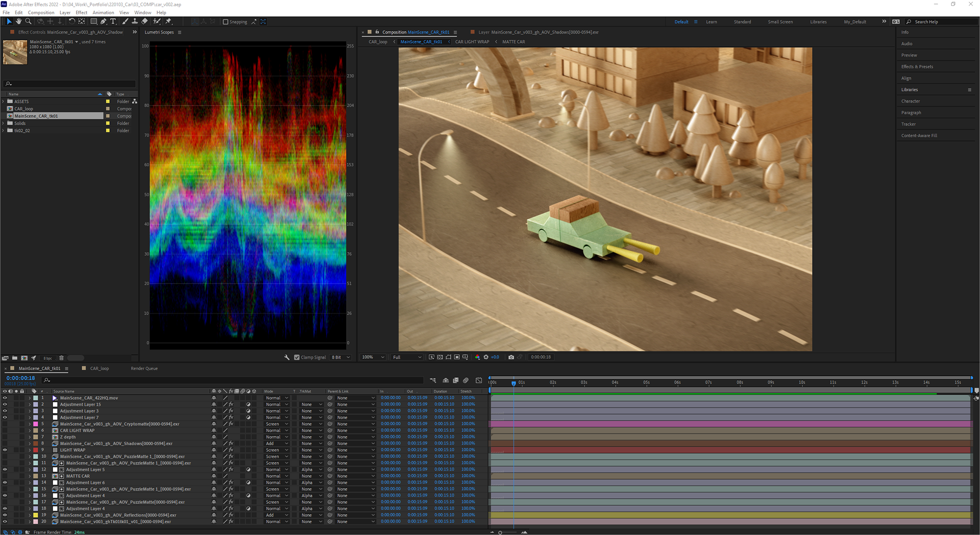
Task: Click the trash icon in the Project panel
Action: 61,358
